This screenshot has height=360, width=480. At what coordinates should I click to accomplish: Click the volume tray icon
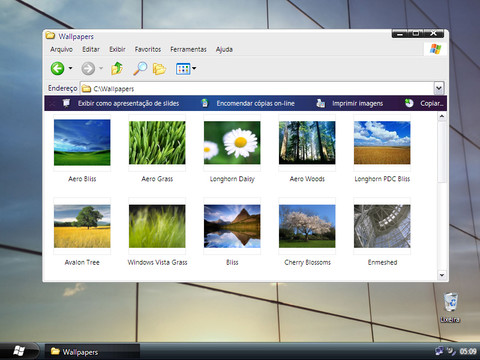[451, 351]
